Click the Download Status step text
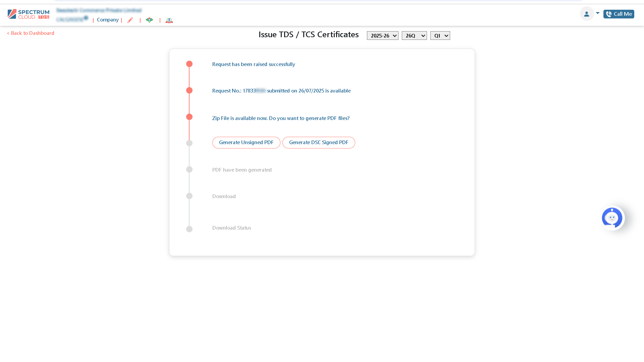644x362 pixels. 231,228
